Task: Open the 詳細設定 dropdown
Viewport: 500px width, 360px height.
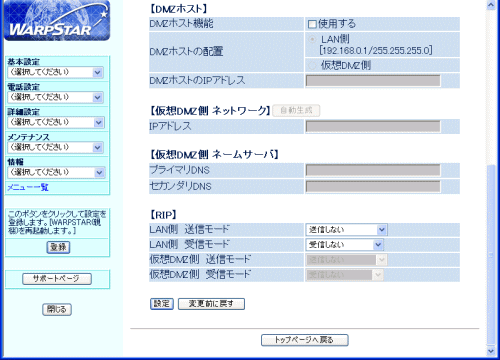Action: 56,122
